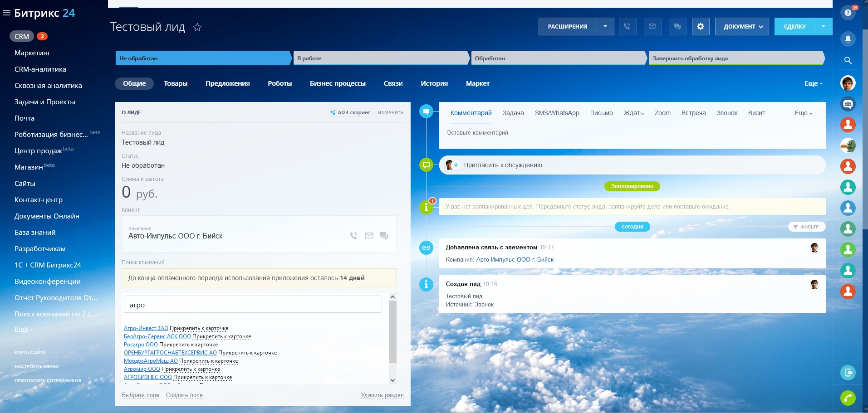The height and width of the screenshot is (413, 868).
Task: Click search magnifier in right sidebar
Action: [848, 60]
